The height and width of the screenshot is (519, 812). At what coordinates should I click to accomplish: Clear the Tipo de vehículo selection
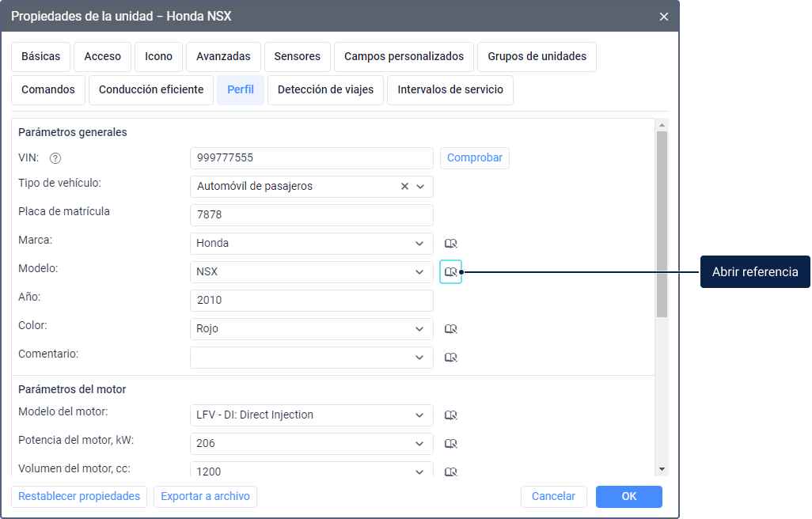[404, 187]
